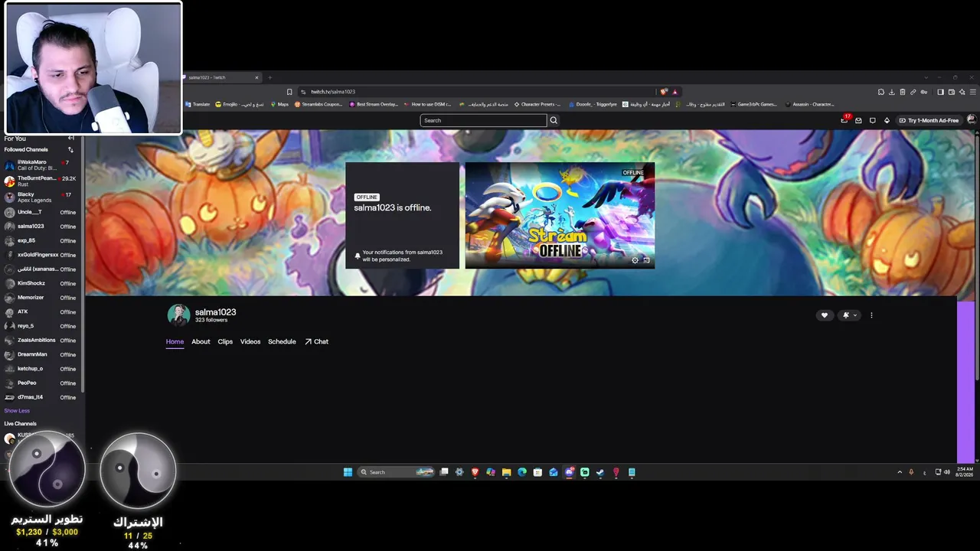The height and width of the screenshot is (551, 980).
Task: Switch to the Videos tab
Action: [x=250, y=342]
